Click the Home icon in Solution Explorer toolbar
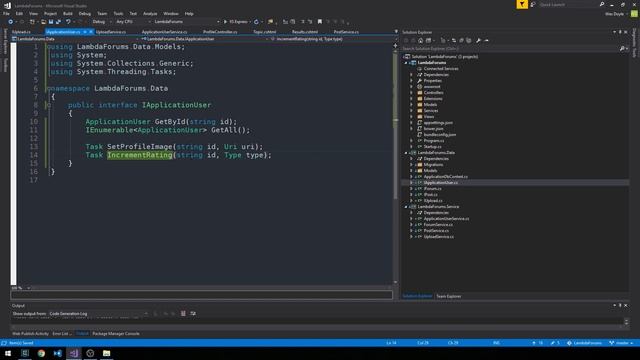This screenshot has width=640, height=360. click(x=420, y=40)
